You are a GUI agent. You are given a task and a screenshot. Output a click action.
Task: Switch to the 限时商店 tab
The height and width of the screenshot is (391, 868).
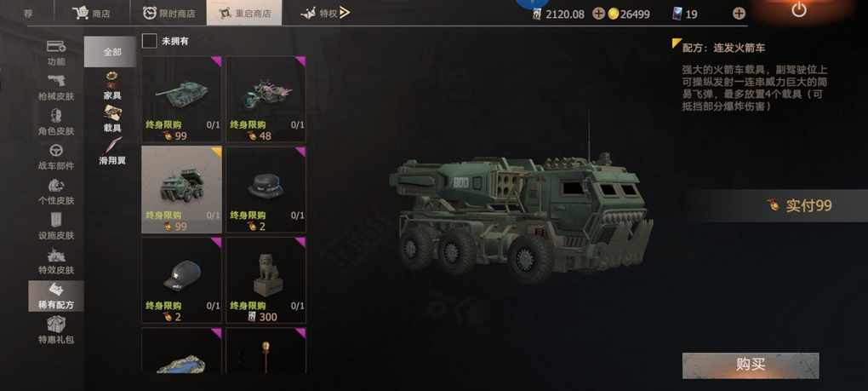click(168, 13)
